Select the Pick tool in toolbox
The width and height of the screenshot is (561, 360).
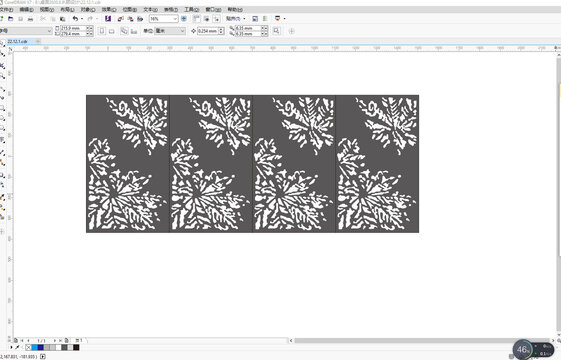click(x=2, y=44)
